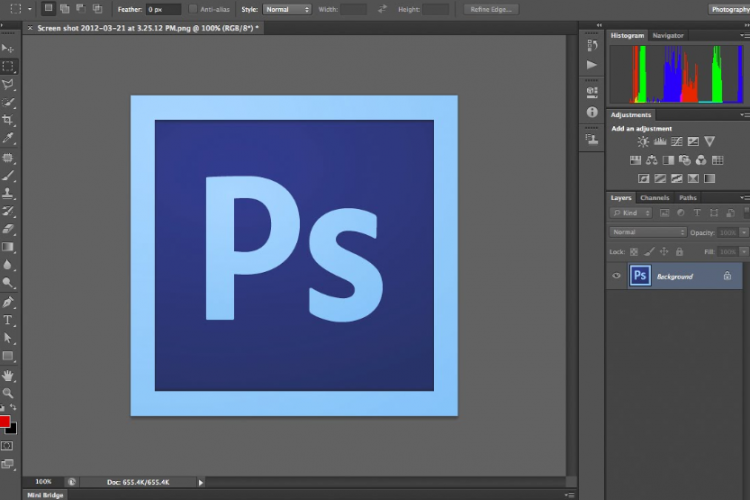This screenshot has height=500, width=750.
Task: Add a Color Balance adjustment
Action: tap(651, 160)
